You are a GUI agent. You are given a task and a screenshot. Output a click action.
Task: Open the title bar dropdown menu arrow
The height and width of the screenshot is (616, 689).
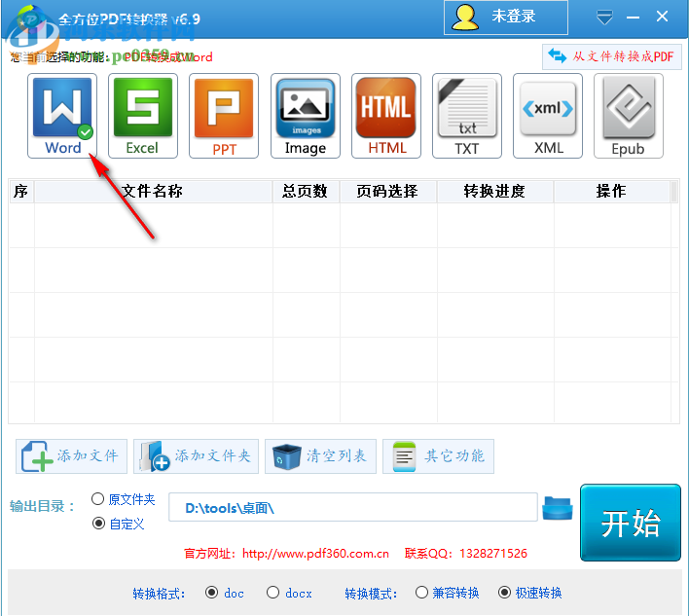(604, 18)
